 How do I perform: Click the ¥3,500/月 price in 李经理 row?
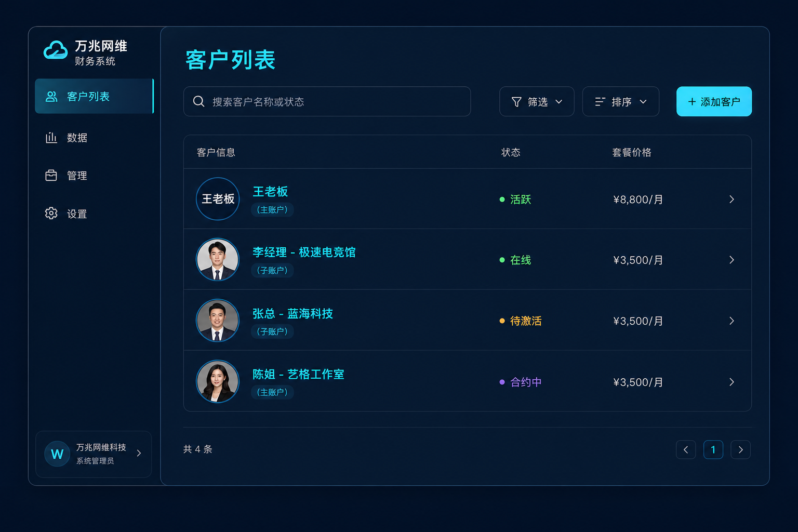click(x=638, y=260)
